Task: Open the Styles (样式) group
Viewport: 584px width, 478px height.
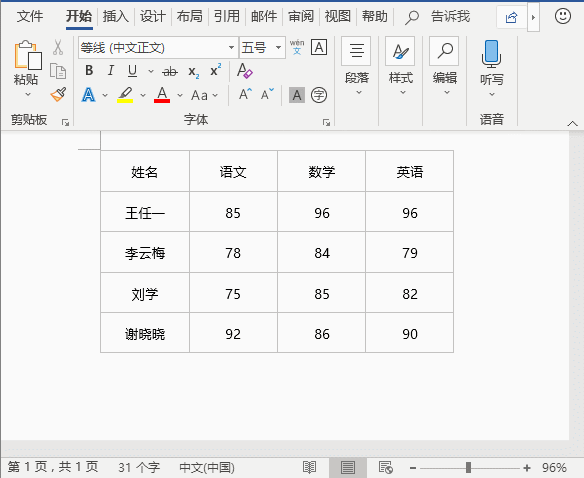Action: coord(400,67)
